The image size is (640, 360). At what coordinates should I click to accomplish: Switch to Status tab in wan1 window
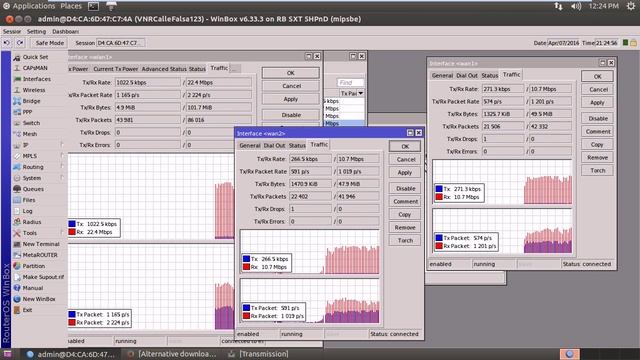point(489,76)
